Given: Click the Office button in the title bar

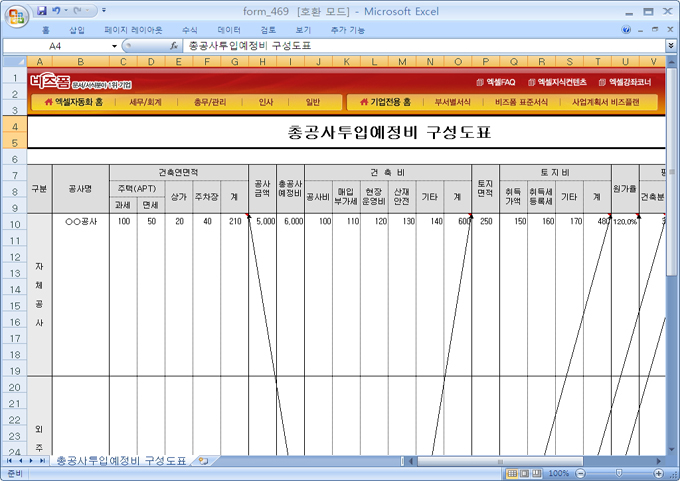Looking at the screenshot, I should coord(16,16).
